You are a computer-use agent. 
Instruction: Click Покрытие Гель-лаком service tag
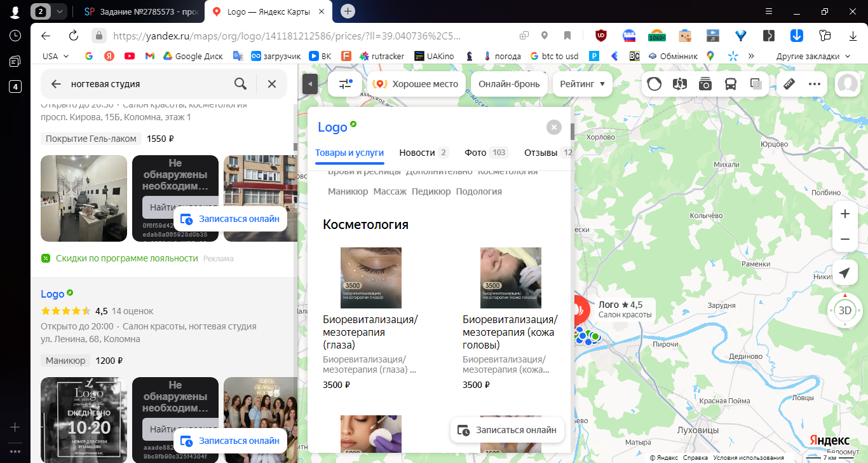(92, 139)
